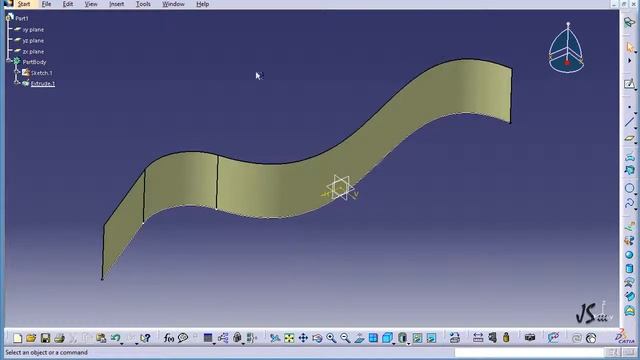The image size is (640, 360).
Task: Create a new document with New icon
Action: tap(17, 338)
